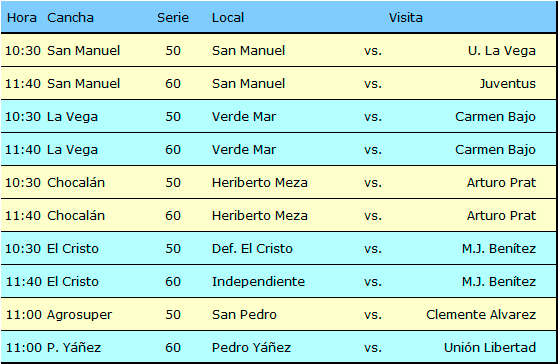
Task: Select Heriberto Meza in the 10:30 Chocalán row
Action: pos(259,183)
